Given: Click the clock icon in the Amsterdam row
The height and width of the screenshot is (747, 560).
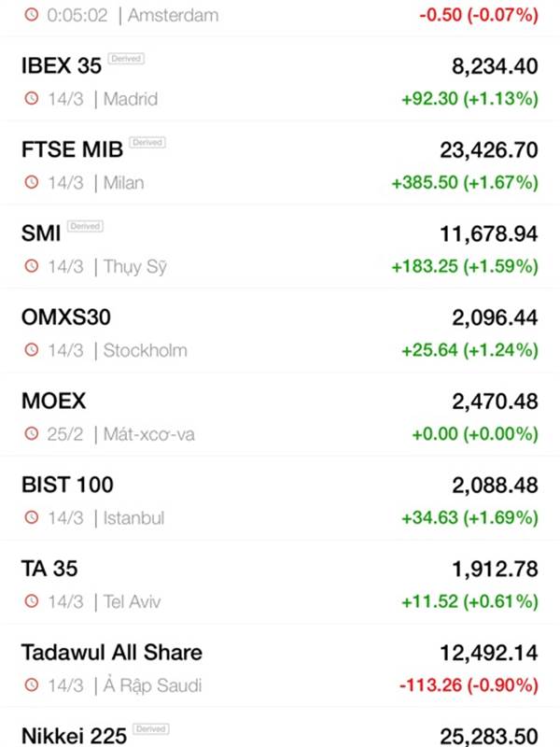Looking at the screenshot, I should 32,15.
